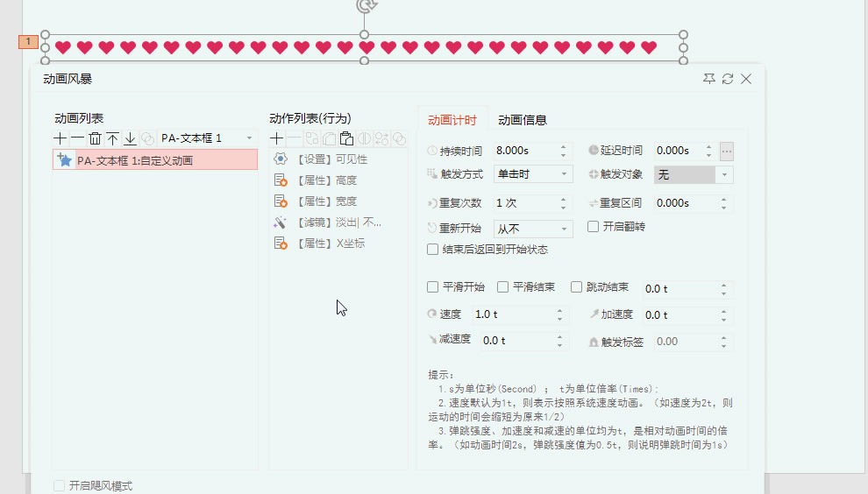Switch to 动画信息 tab

(522, 120)
